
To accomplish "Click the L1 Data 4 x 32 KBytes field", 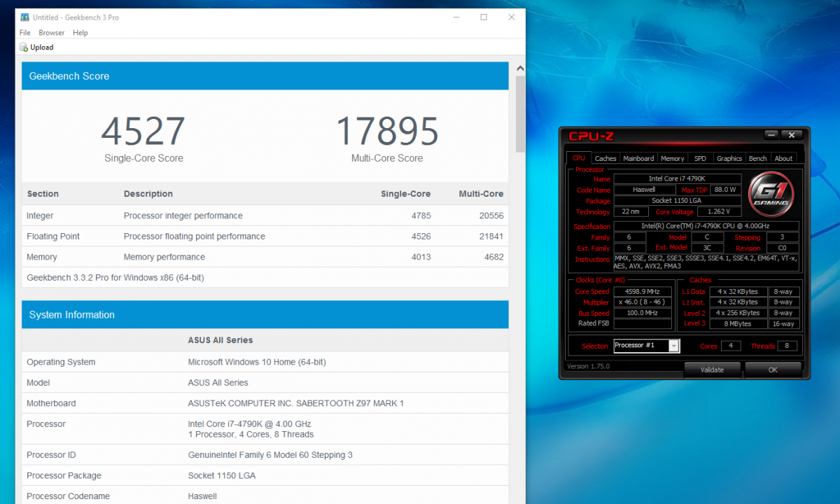I will [738, 291].
